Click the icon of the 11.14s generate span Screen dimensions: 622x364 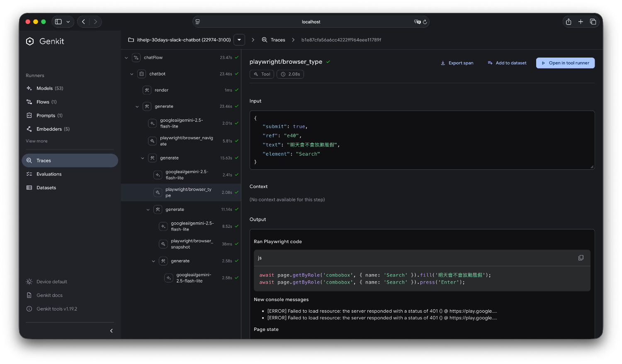158,210
